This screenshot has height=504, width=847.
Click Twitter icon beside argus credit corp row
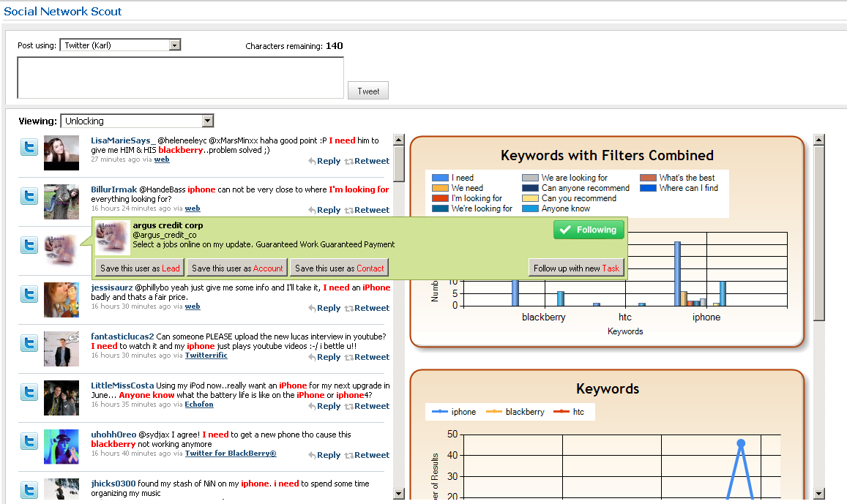click(29, 245)
